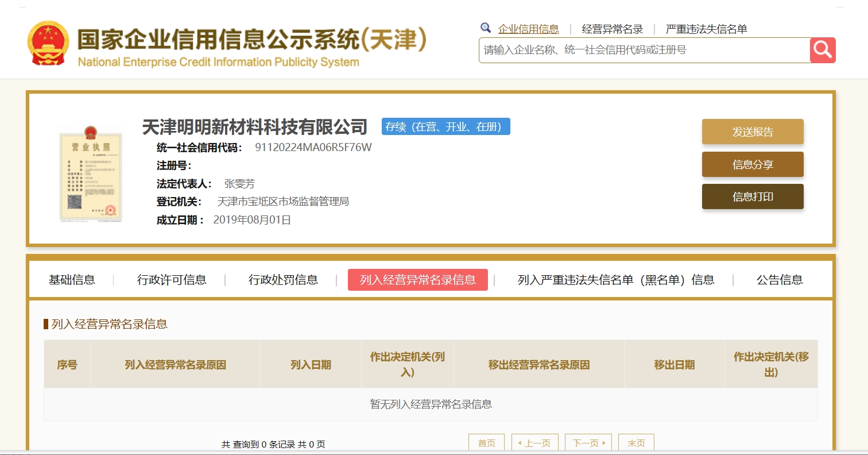Click the 发送报告 button
The height and width of the screenshot is (455, 868).
(753, 132)
